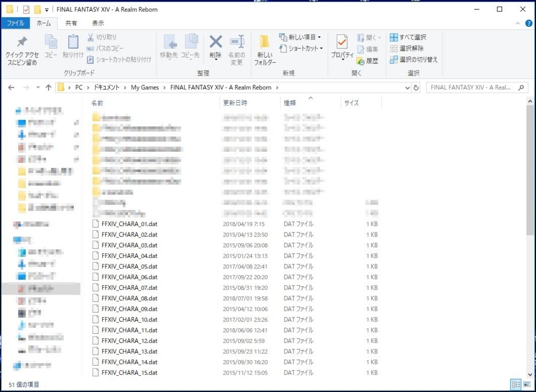Expand the arrow after My Games in path
The width and height of the screenshot is (536, 392).
164,87
